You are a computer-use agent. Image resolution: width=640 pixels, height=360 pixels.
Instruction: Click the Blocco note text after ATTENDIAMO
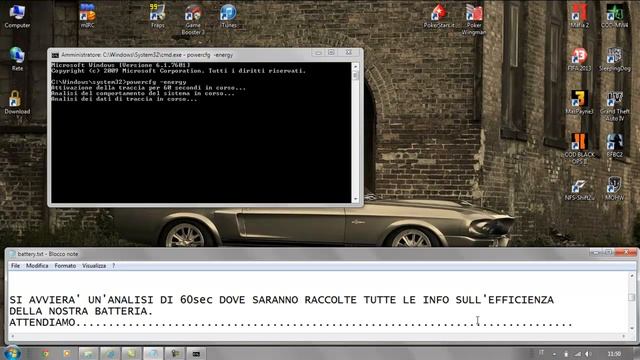(x=324, y=323)
